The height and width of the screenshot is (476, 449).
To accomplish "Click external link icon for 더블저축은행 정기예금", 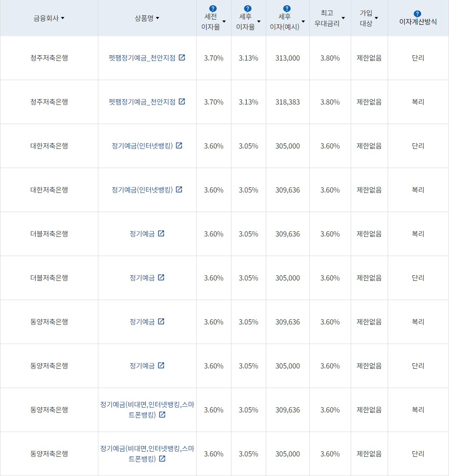I will pyautogui.click(x=161, y=233).
